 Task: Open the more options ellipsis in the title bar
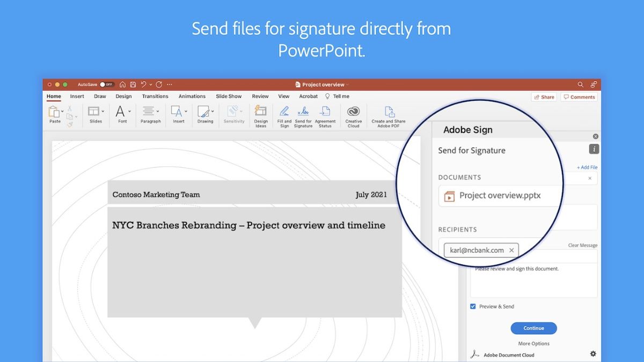[170, 85]
